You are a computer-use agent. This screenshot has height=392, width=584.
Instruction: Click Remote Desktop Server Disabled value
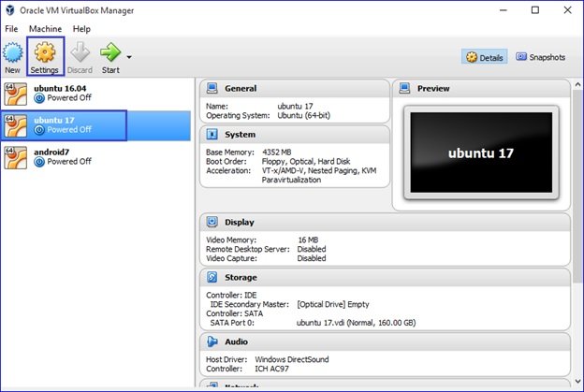click(312, 249)
